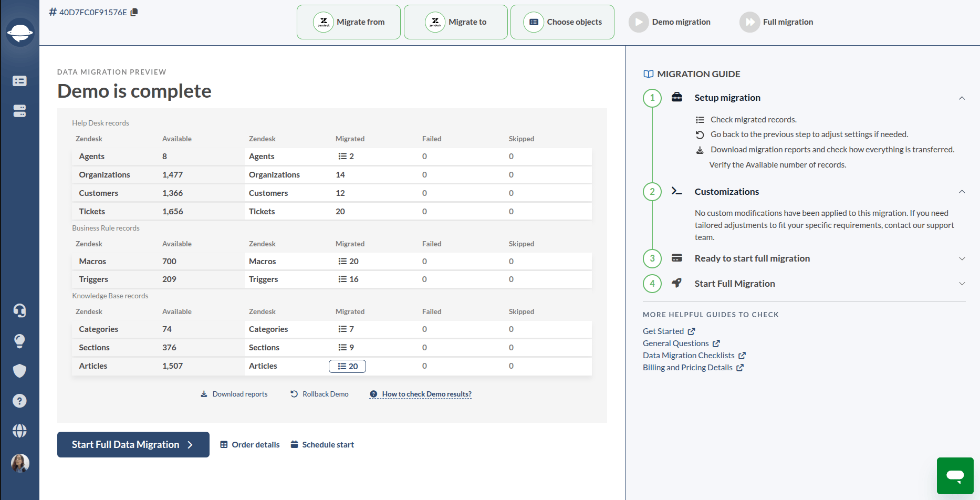980x500 pixels.
Task: Click the Demo migration play icon
Action: click(639, 22)
